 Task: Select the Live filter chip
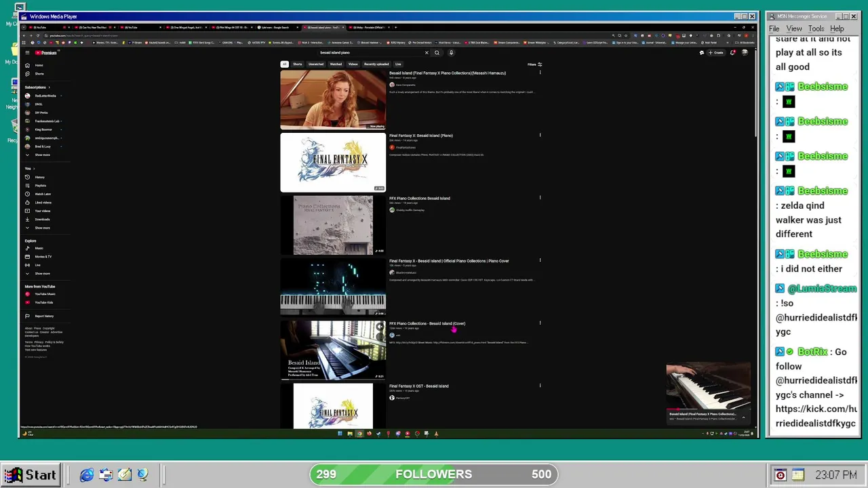[x=398, y=64]
